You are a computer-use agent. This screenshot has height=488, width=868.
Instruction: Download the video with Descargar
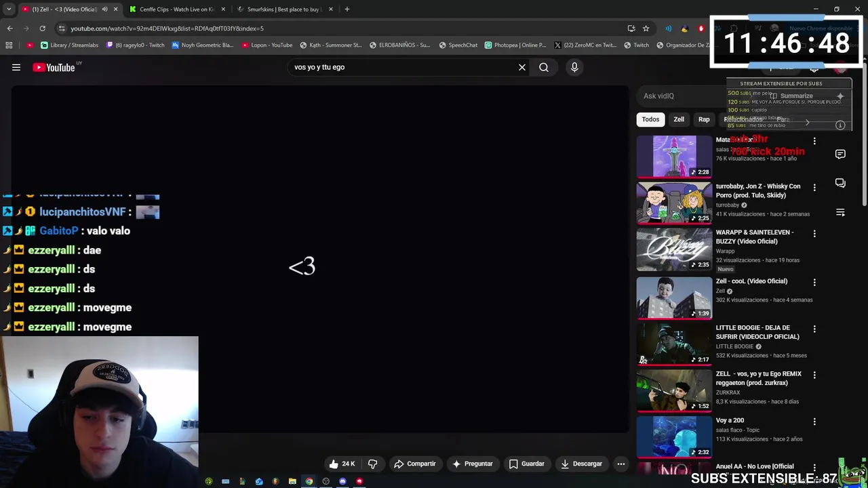coord(581,464)
